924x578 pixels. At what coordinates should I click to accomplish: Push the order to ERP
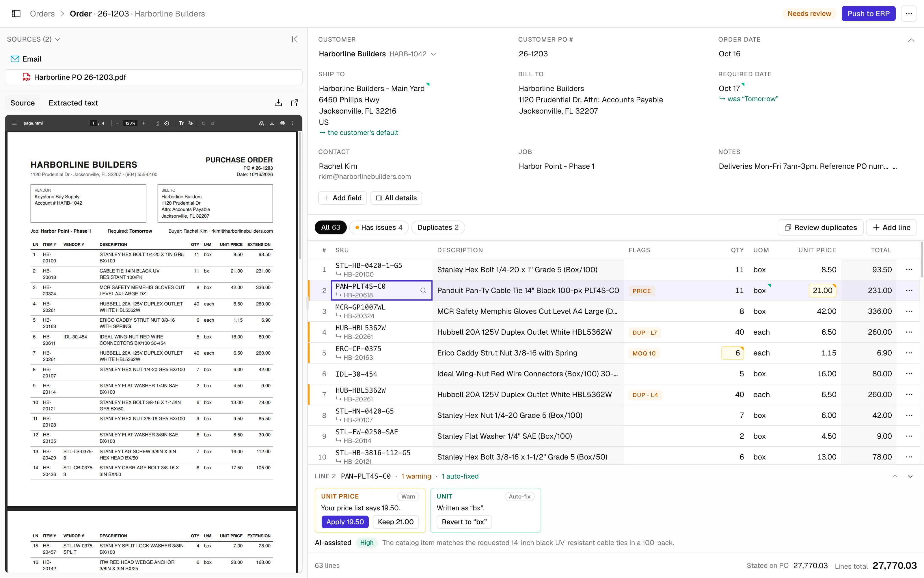pos(868,14)
